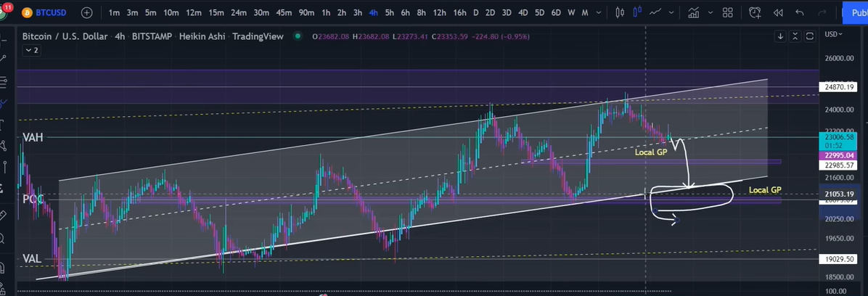Expand the indicators favorites dropdown arrow
This screenshot has width=868, height=296.
point(711,12)
